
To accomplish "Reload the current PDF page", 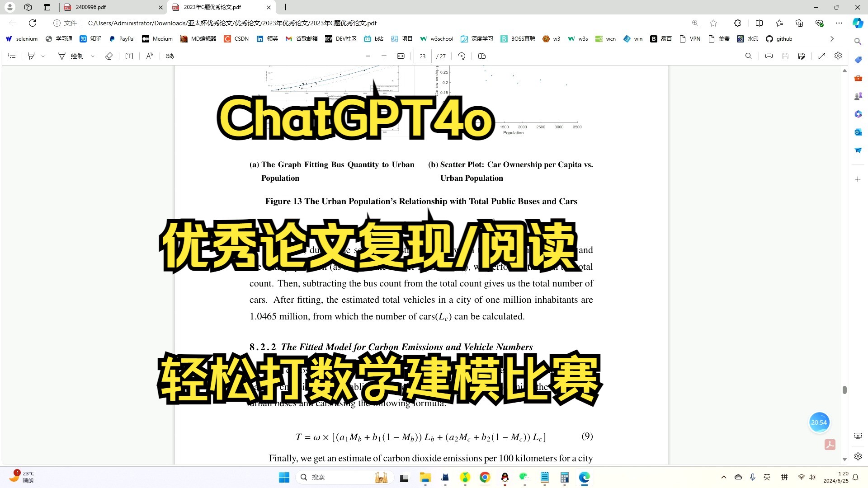I will coord(33,23).
